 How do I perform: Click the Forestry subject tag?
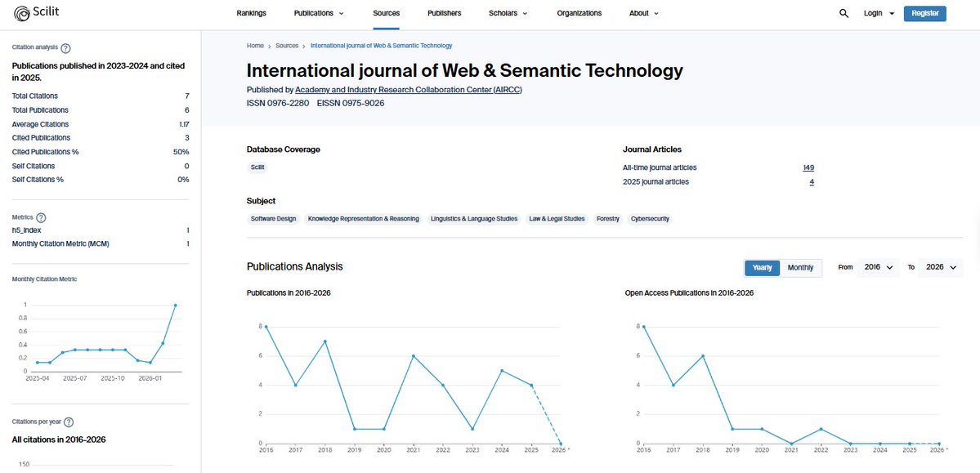click(607, 219)
